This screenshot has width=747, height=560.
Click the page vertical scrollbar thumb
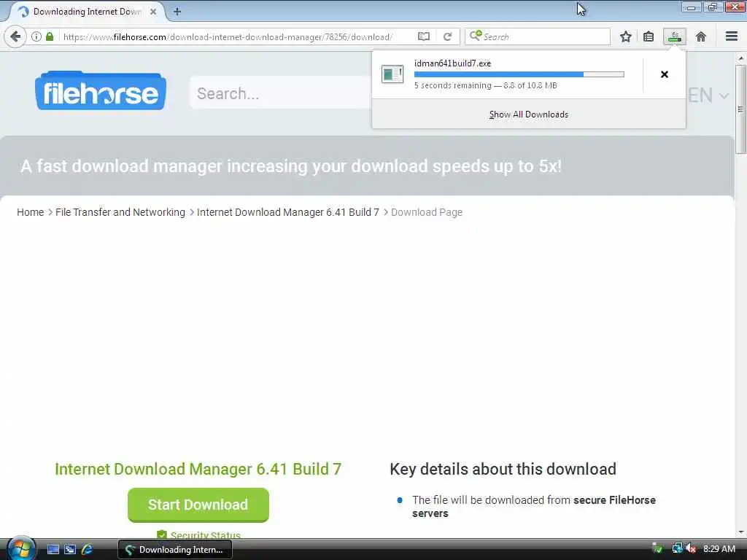coord(740,109)
